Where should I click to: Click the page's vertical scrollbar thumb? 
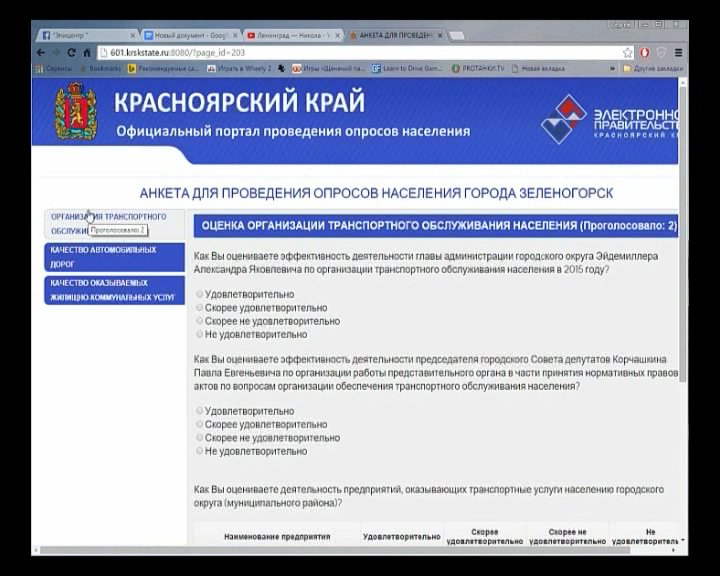(683, 233)
